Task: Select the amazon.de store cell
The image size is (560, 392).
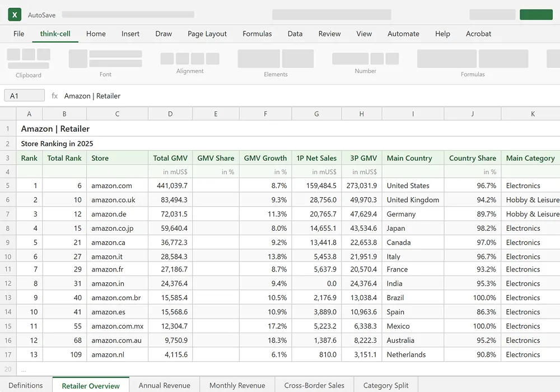Action: 117,214
